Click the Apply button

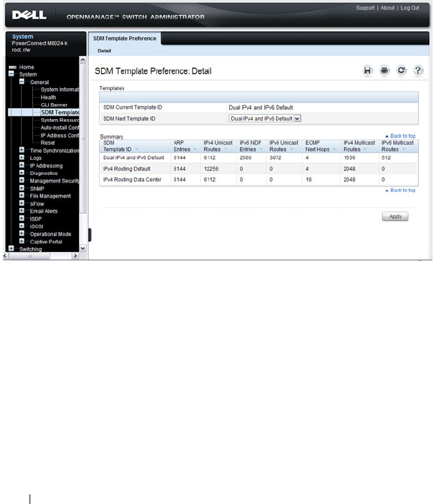point(395,216)
